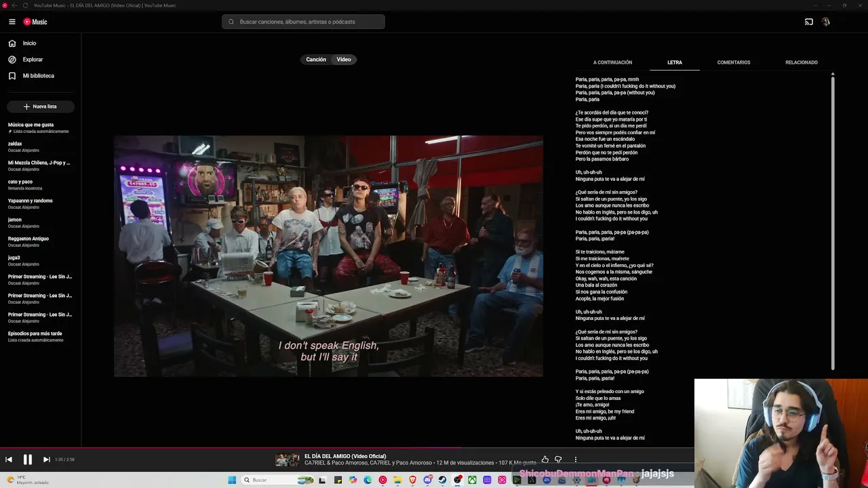Viewport: 868px width, 488px height.
Task: Click the song title in player bar
Action: [x=345, y=456]
